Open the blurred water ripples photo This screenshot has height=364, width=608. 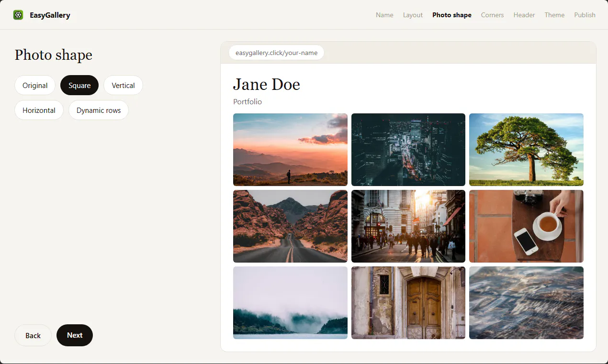coord(526,303)
